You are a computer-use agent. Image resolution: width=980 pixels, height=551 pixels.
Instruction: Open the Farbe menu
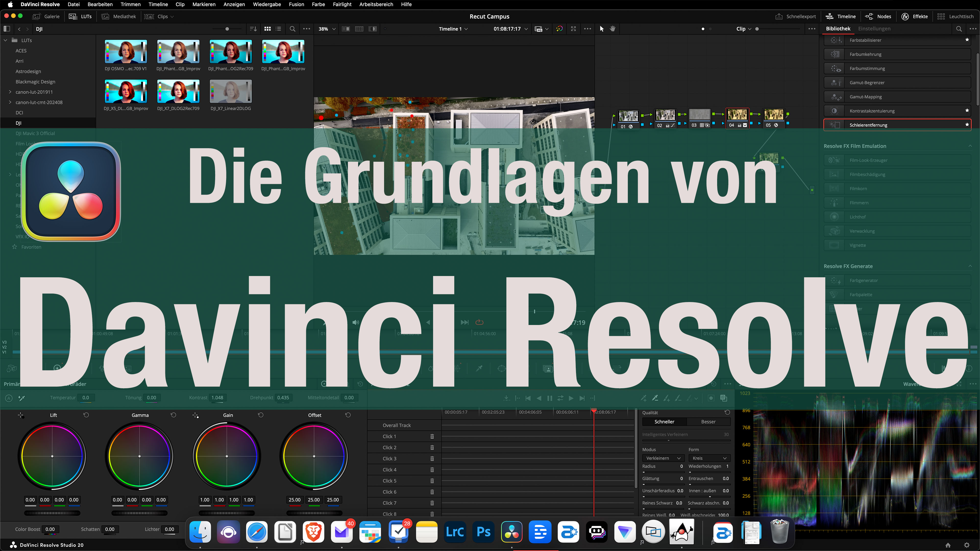(x=318, y=4)
